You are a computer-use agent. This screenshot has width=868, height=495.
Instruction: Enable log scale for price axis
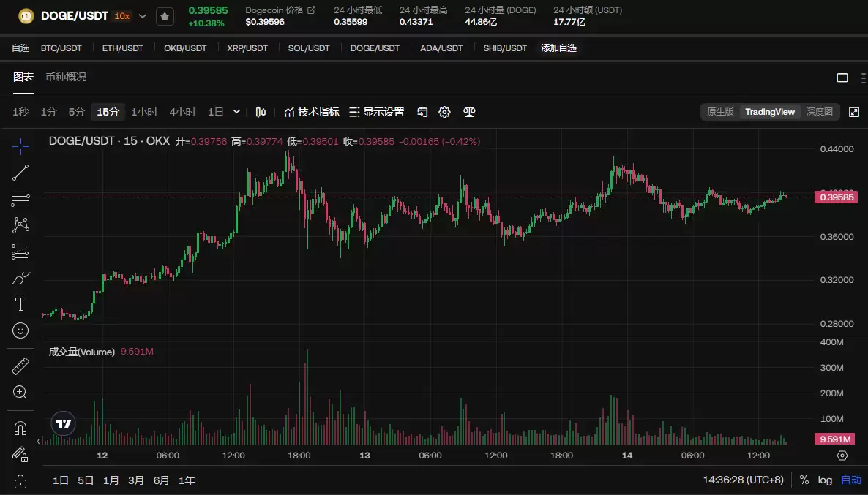pyautogui.click(x=824, y=480)
